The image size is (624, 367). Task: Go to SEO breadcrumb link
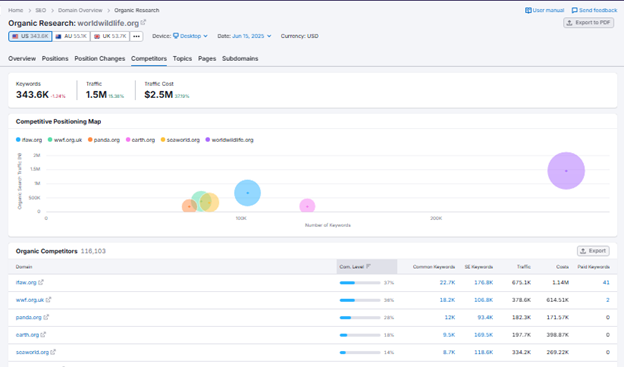pyautogui.click(x=41, y=10)
